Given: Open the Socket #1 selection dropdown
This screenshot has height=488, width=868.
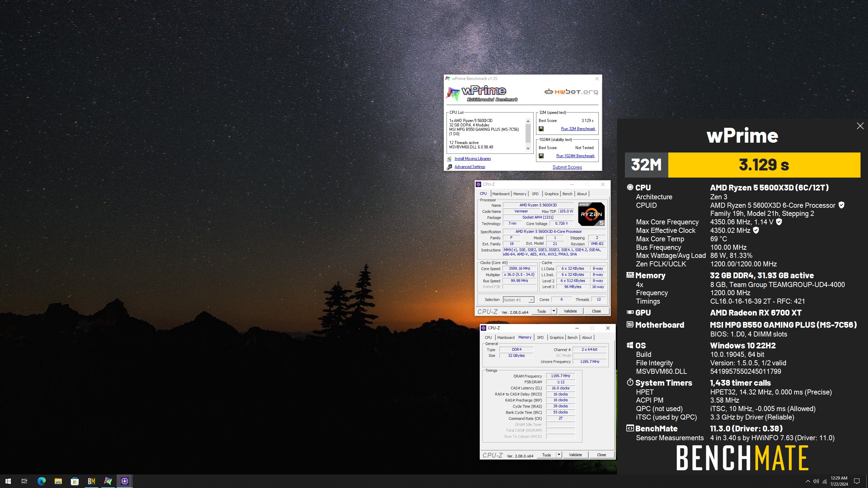Looking at the screenshot, I should 531,300.
